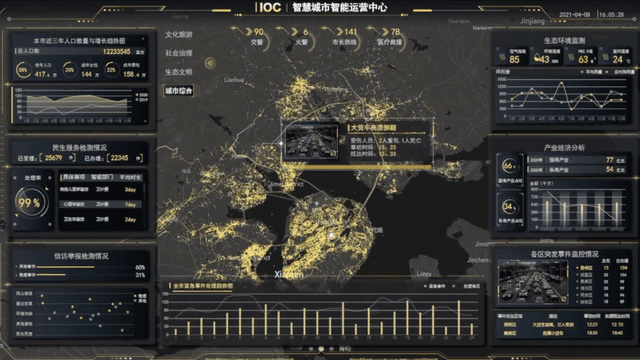Click the air quality card showing 85
The image size is (640, 360).
[x=512, y=56]
